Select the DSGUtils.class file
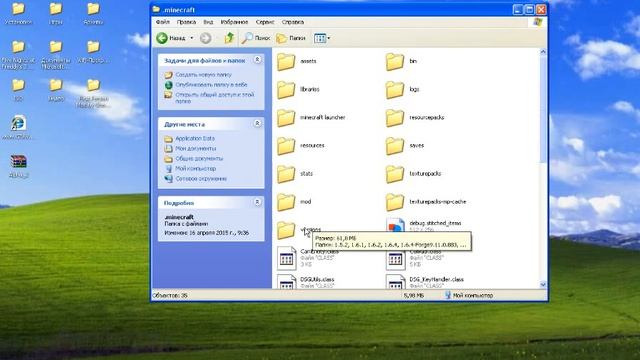640x360 pixels. point(306,282)
